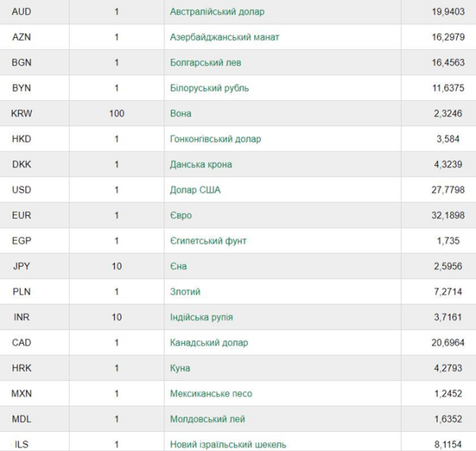Open the Азербайджанський манат link
This screenshot has width=476, height=451.
tap(225, 37)
